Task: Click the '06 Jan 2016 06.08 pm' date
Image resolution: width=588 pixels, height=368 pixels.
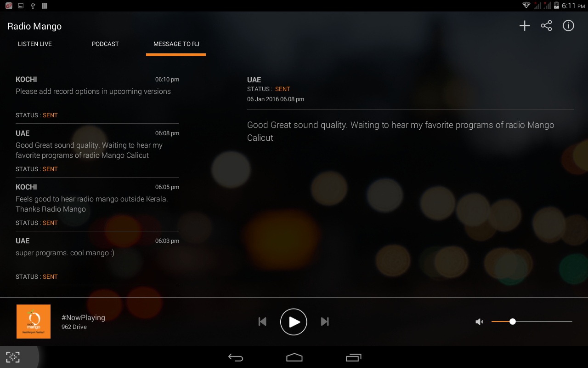Action: click(x=276, y=99)
